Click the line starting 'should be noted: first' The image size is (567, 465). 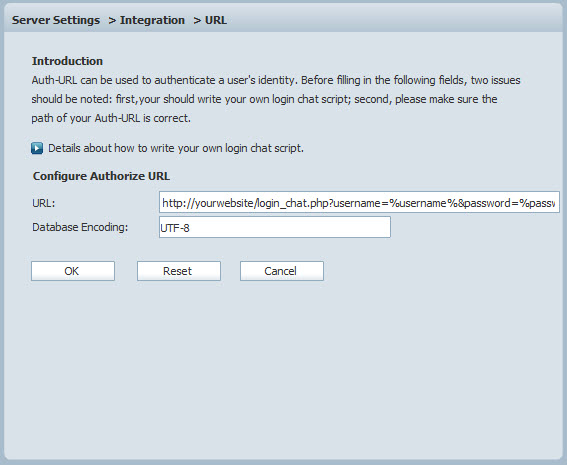[264, 99]
